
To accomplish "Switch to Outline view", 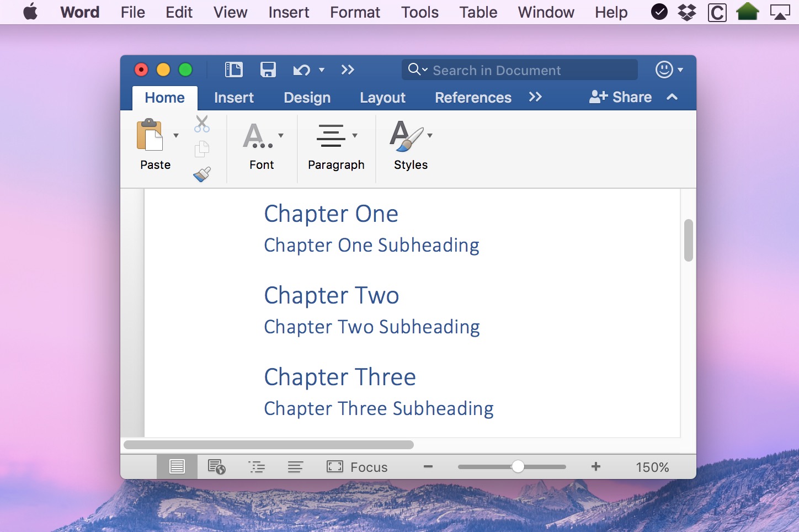I will click(257, 467).
